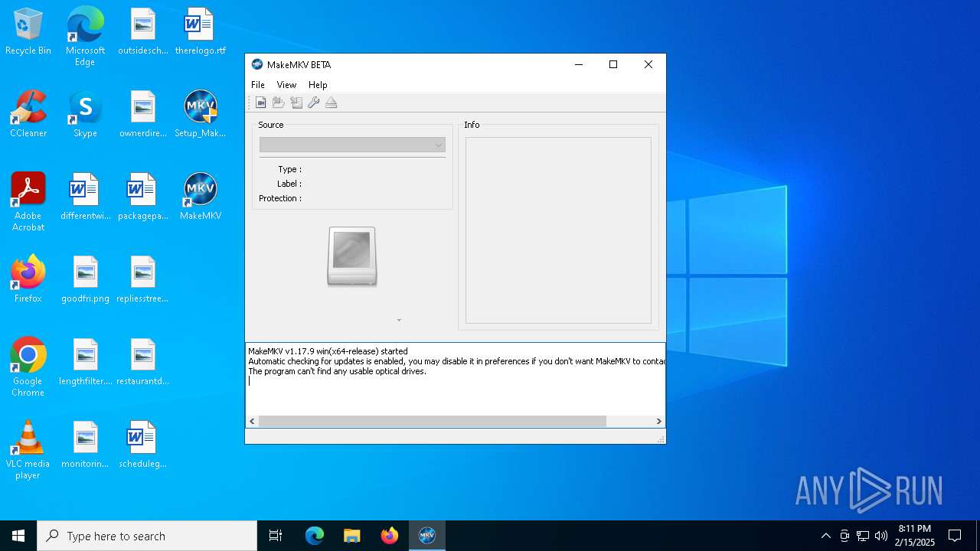The height and width of the screenshot is (551, 980).
Task: Click the horizontal scrollbar thumb in log
Action: click(433, 421)
